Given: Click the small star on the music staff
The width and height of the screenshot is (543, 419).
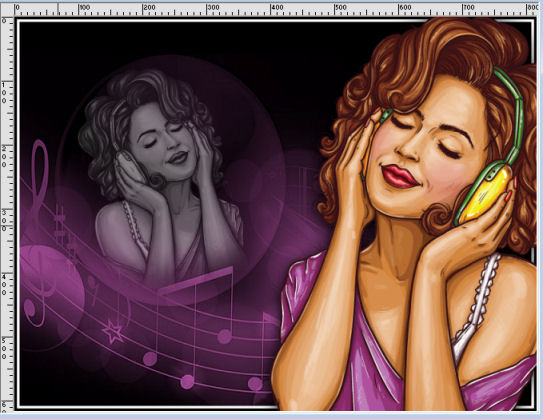Looking at the screenshot, I should click(x=113, y=332).
